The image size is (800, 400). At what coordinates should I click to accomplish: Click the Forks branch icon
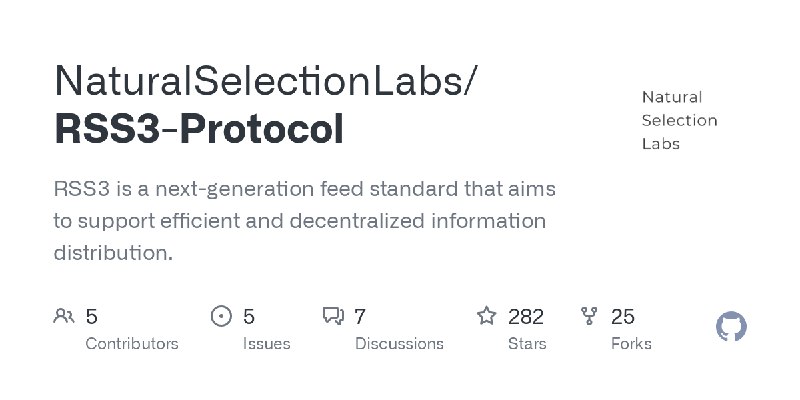pos(590,317)
